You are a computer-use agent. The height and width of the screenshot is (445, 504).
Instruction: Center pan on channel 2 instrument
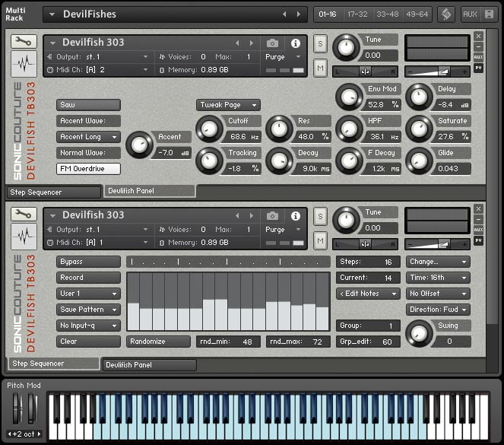tap(365, 72)
